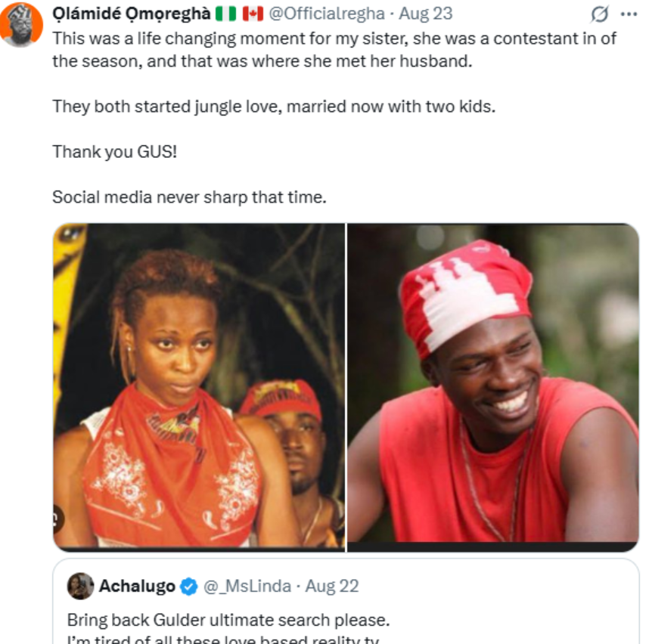Click the "Thank you GUS!" tweet line

click(114, 152)
